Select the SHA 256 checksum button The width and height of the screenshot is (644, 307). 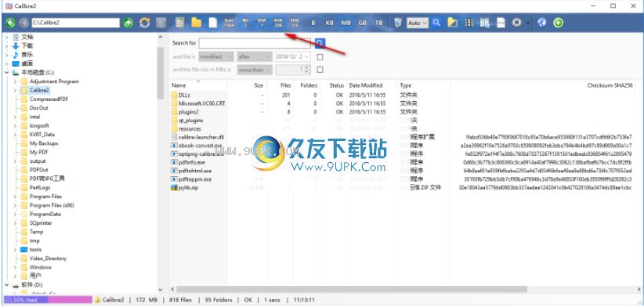tap(278, 23)
